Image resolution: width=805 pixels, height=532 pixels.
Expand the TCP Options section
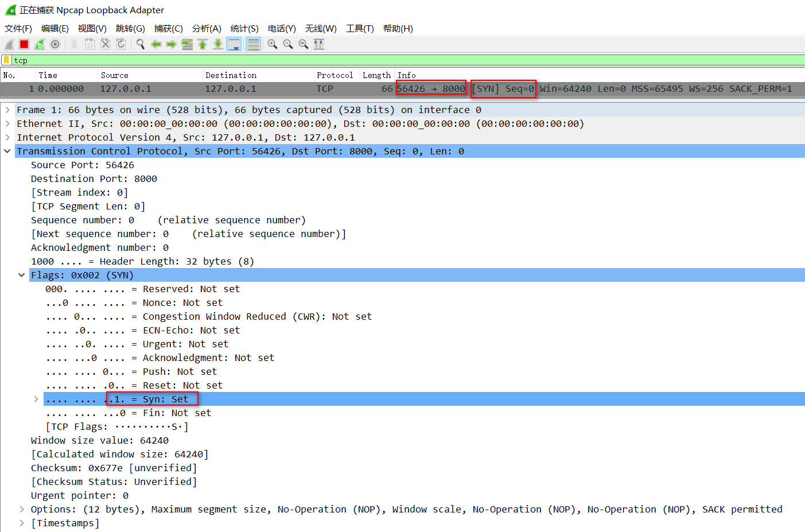(x=21, y=509)
